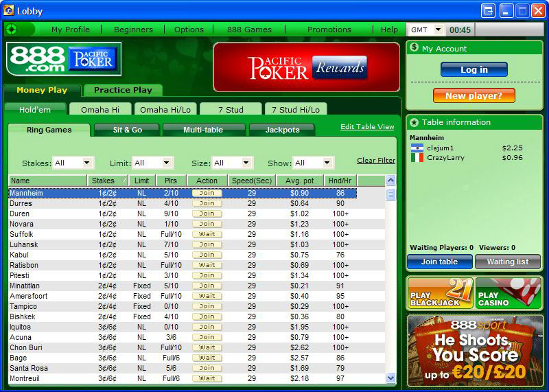Sort by the Avg. pot column header
The width and height of the screenshot is (549, 392).
coord(300,181)
